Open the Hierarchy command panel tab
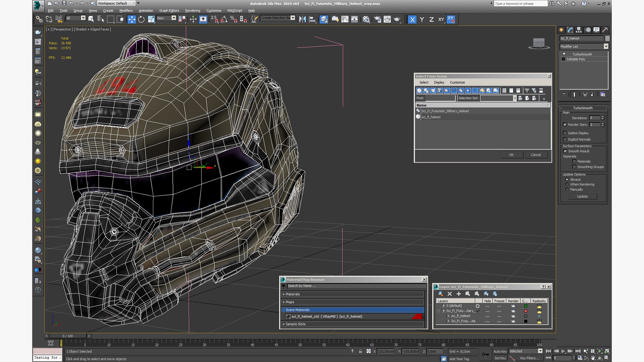Screen dimensions: 644x362 point(579,30)
